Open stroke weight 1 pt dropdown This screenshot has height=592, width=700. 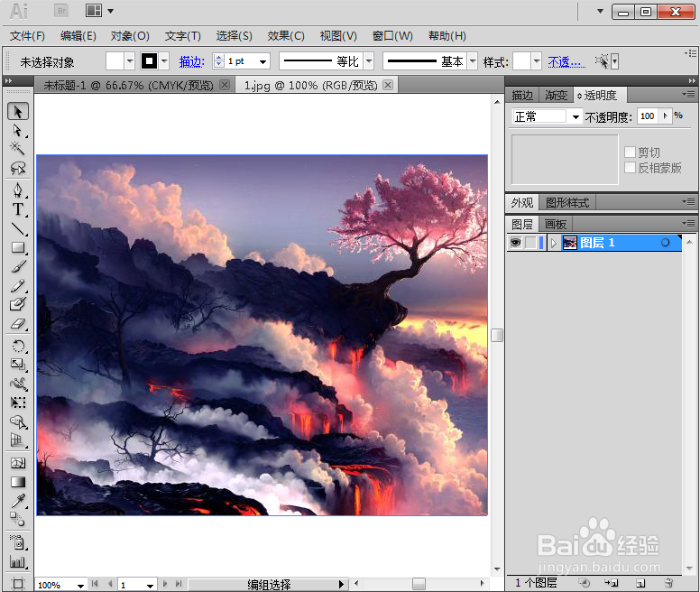click(x=263, y=61)
